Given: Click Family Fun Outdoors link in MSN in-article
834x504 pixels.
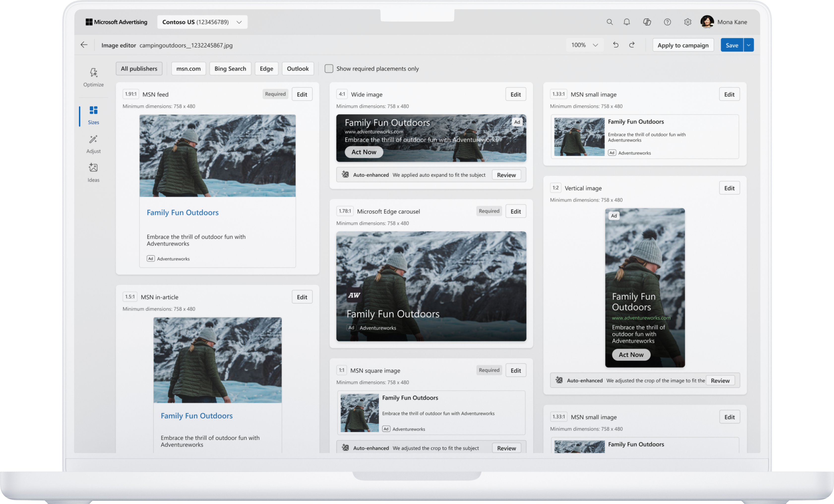Looking at the screenshot, I should tap(197, 416).
